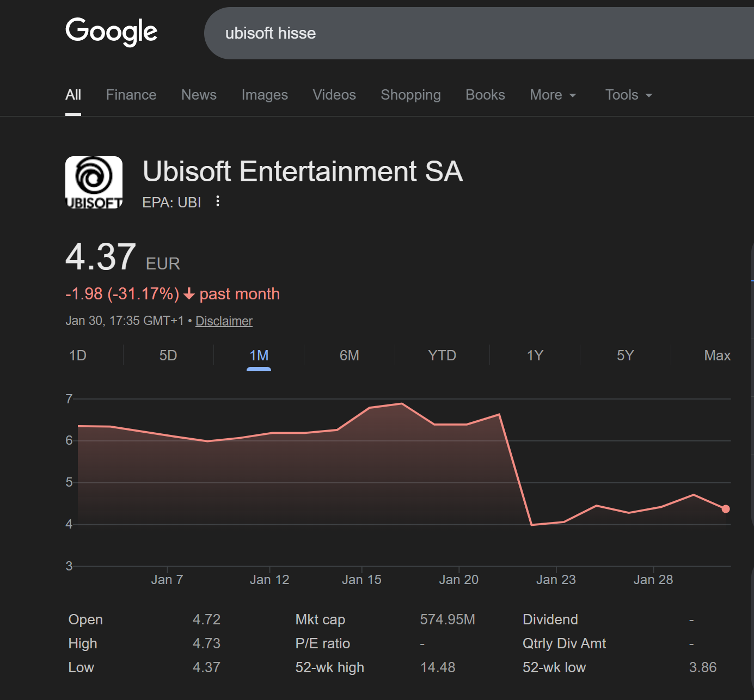The height and width of the screenshot is (700, 754).
Task: Expand the Tools dropdown
Action: point(628,95)
